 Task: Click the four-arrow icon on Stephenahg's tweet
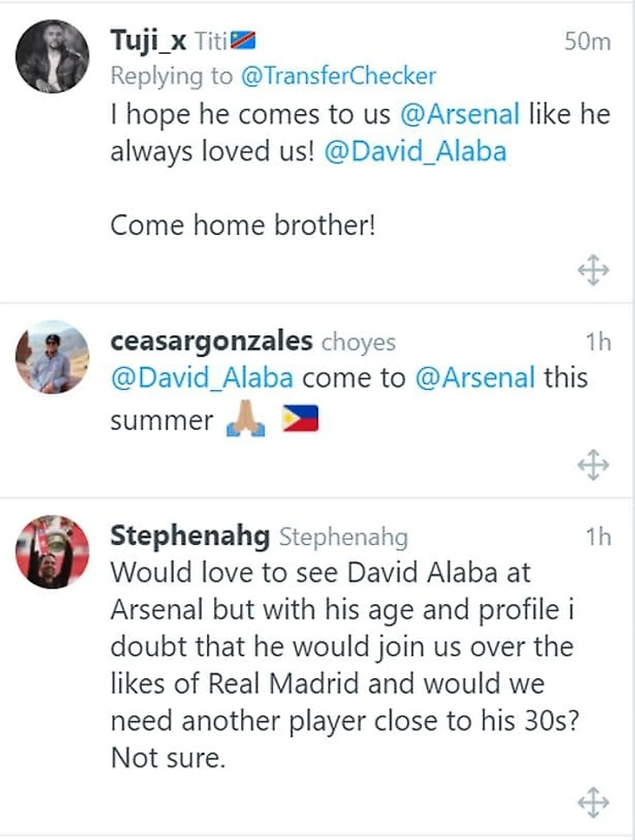tap(593, 802)
